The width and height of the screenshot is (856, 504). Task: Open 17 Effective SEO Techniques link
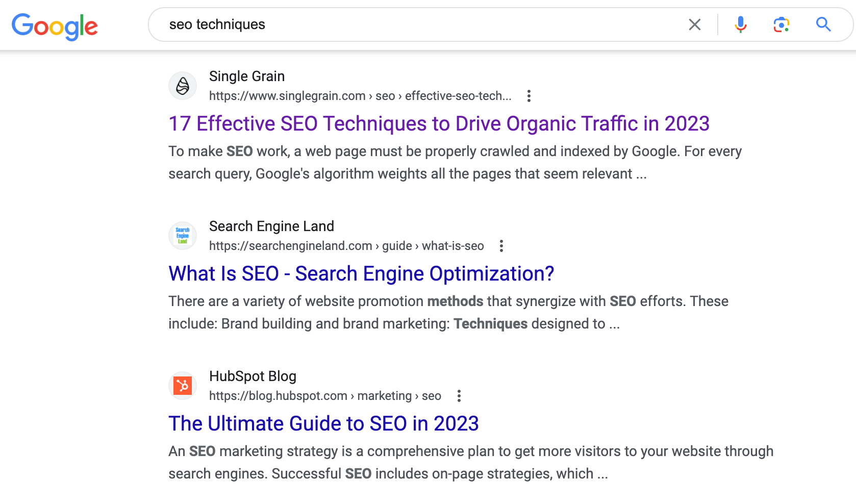(x=439, y=124)
